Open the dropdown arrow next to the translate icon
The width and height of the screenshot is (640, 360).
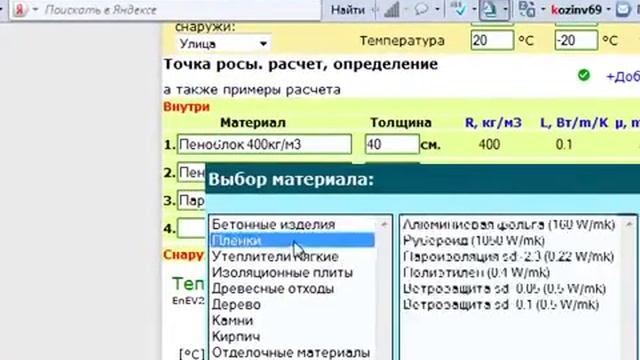(x=505, y=9)
